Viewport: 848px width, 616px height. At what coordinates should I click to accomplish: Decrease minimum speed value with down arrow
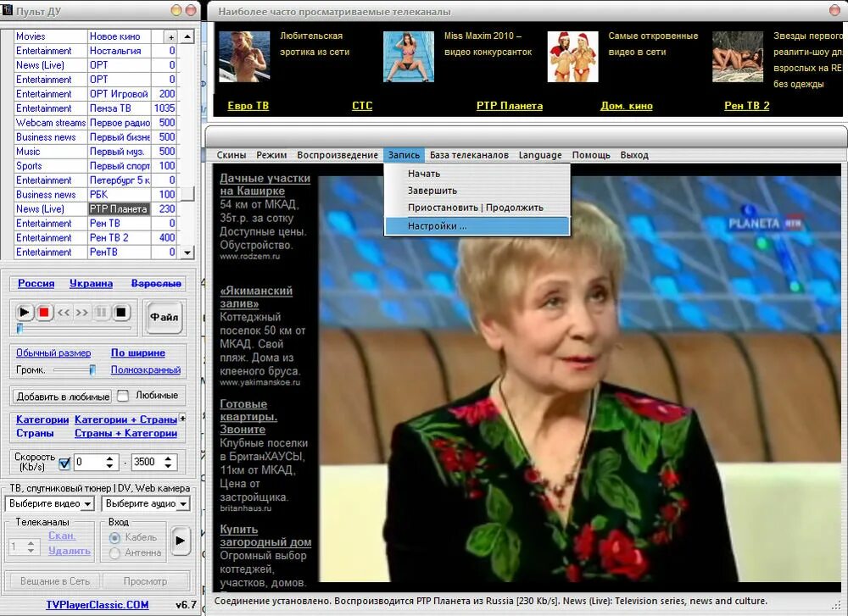[109, 466]
